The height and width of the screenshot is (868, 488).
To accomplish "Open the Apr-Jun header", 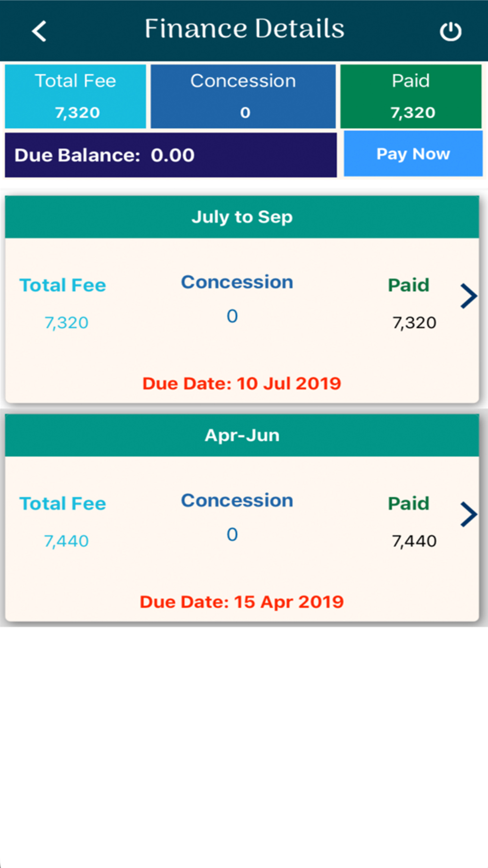I will 242,435.
